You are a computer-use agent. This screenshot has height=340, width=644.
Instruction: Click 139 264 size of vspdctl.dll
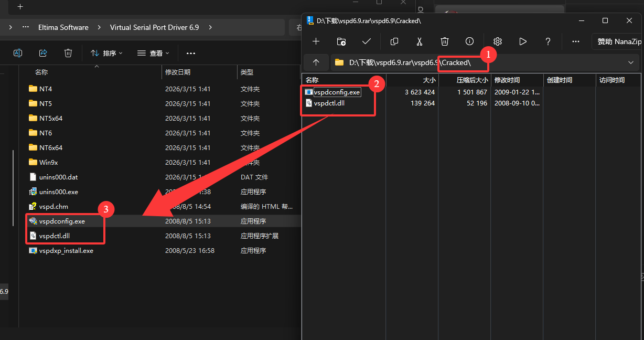click(423, 103)
